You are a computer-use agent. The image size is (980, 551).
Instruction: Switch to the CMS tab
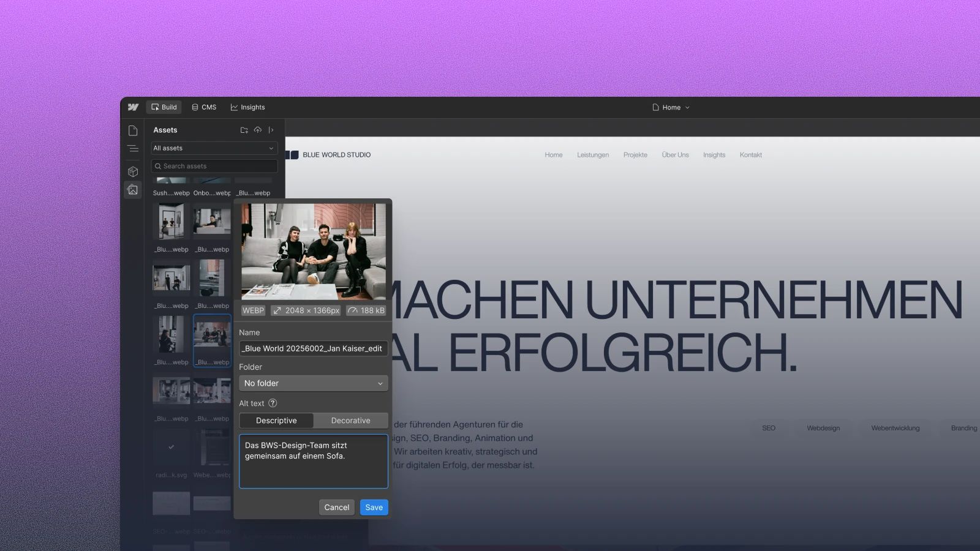point(203,107)
